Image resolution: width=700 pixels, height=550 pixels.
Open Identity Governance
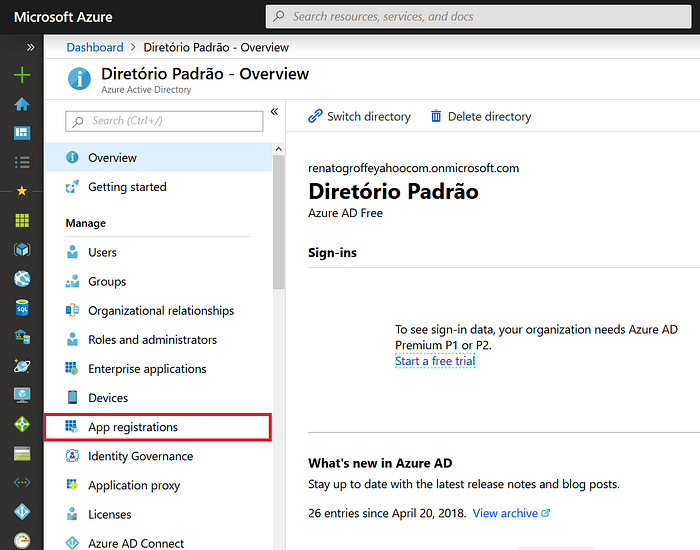(158, 456)
